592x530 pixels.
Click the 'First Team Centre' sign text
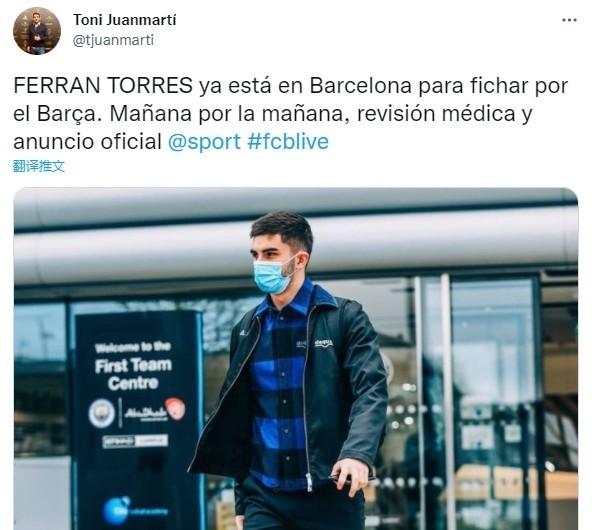pos(133,374)
